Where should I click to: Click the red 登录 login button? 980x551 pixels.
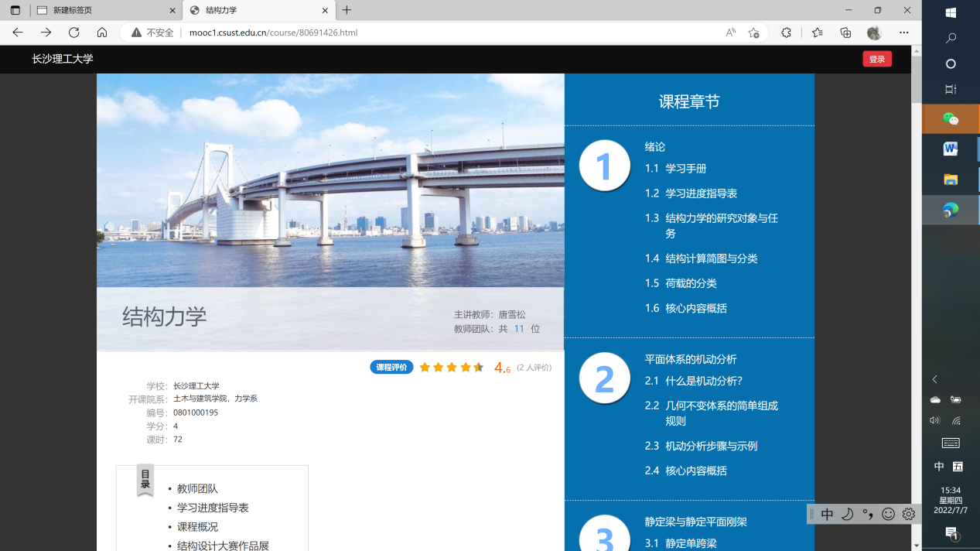pos(876,59)
